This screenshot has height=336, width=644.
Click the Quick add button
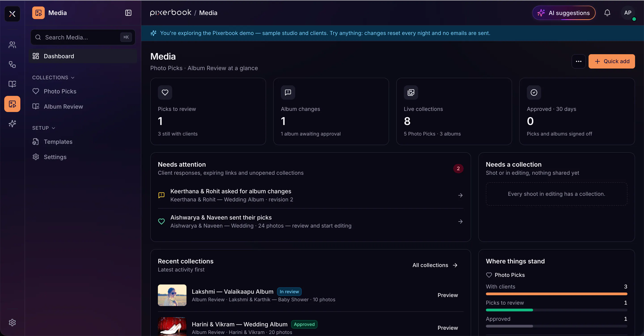[612, 61]
